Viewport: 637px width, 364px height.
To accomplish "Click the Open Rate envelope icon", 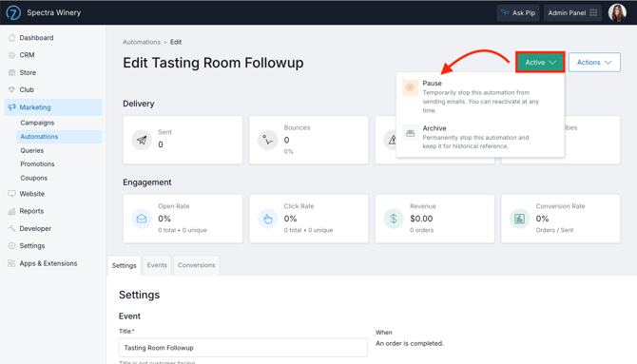I will (x=142, y=219).
